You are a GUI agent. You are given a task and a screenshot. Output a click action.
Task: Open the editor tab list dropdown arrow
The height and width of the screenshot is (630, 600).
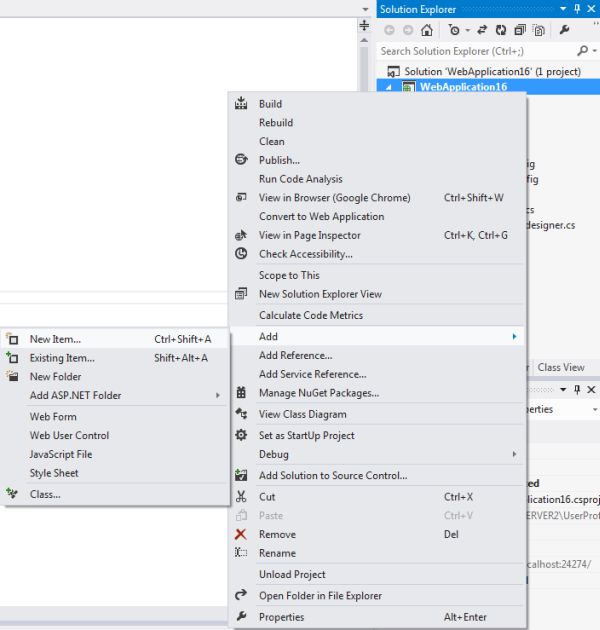click(365, 9)
